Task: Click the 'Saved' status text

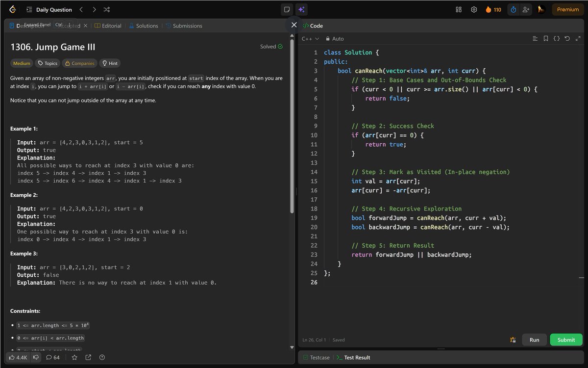Action: tap(339, 340)
